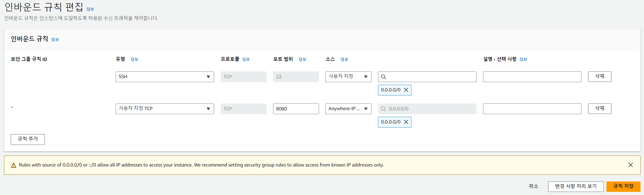The height and width of the screenshot is (195, 644).
Task: Click the 정보 link next to 인바운드 규칙 heading
Action: tap(55, 39)
